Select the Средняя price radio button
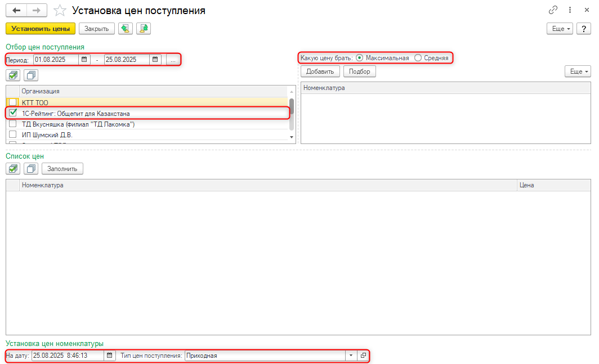 click(x=418, y=58)
